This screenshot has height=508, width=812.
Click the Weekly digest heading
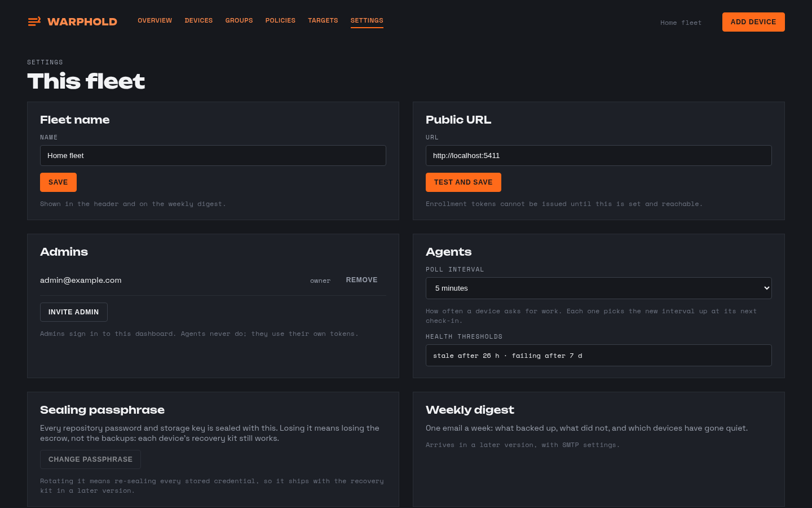[470, 410]
